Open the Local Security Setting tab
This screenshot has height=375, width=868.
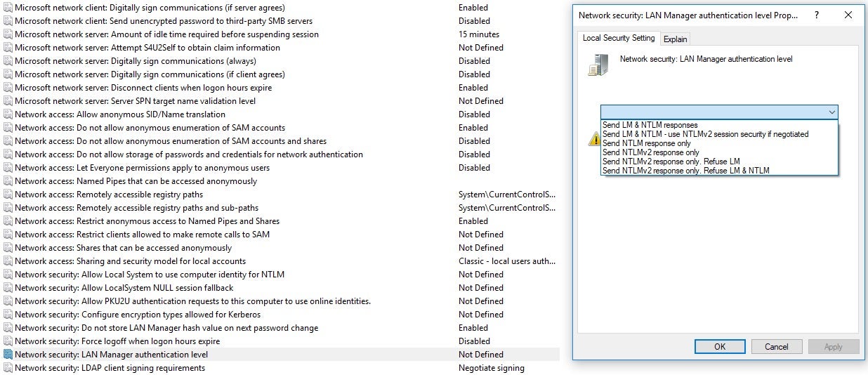pyautogui.click(x=618, y=38)
